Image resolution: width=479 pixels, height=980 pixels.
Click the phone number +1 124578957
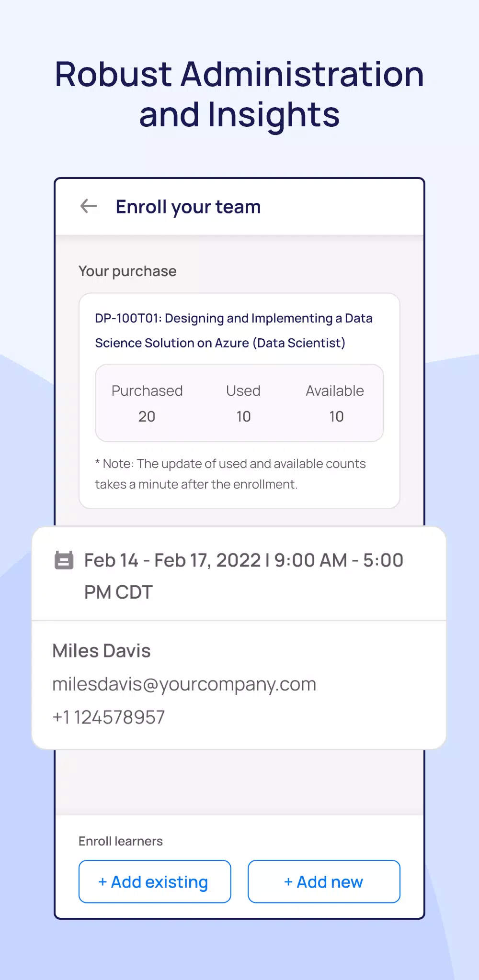tap(109, 717)
